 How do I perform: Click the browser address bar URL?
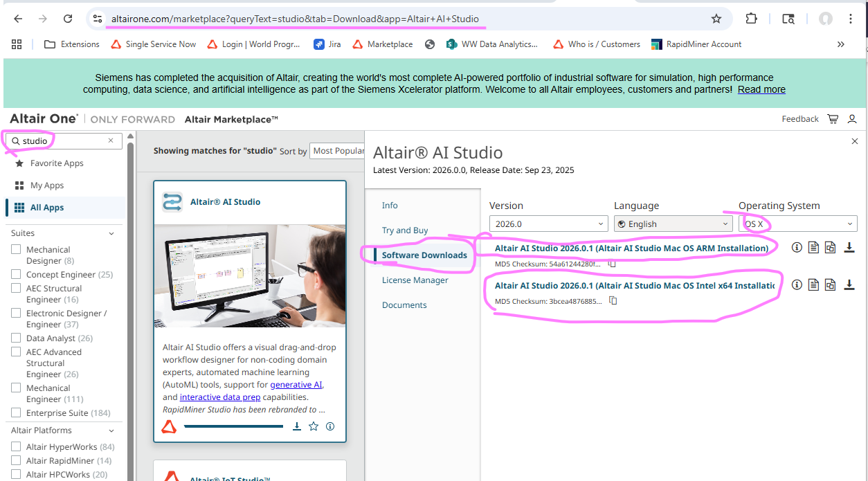click(x=295, y=19)
